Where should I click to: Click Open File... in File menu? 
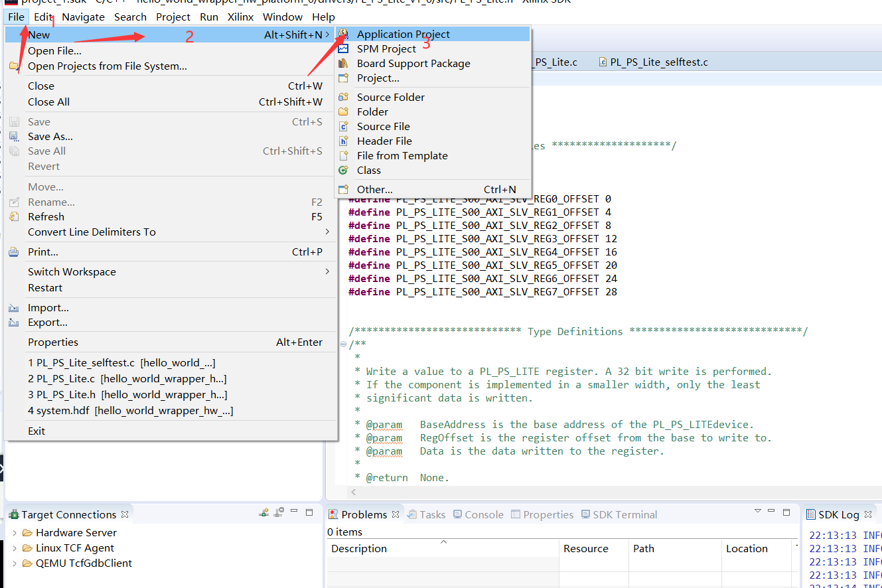pos(171,50)
